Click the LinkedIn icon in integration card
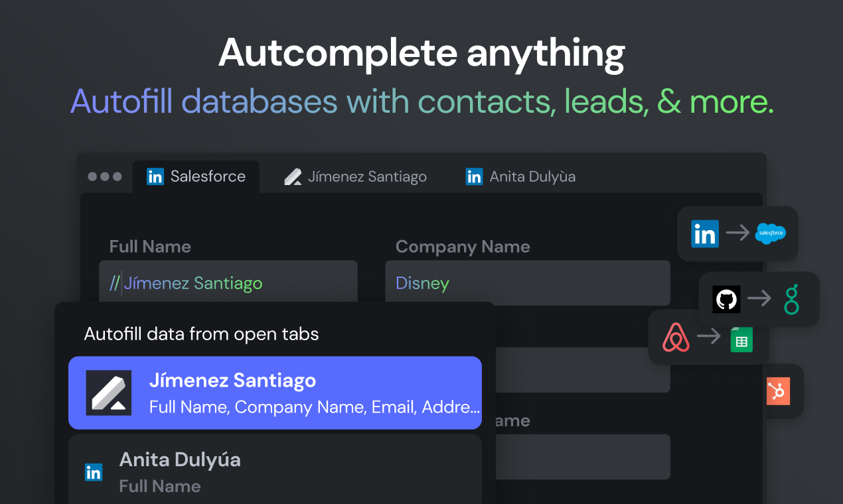The width and height of the screenshot is (843, 504). [x=704, y=233]
